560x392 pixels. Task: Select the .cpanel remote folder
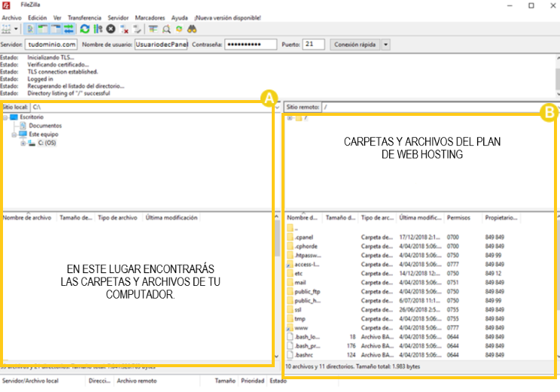(304, 237)
